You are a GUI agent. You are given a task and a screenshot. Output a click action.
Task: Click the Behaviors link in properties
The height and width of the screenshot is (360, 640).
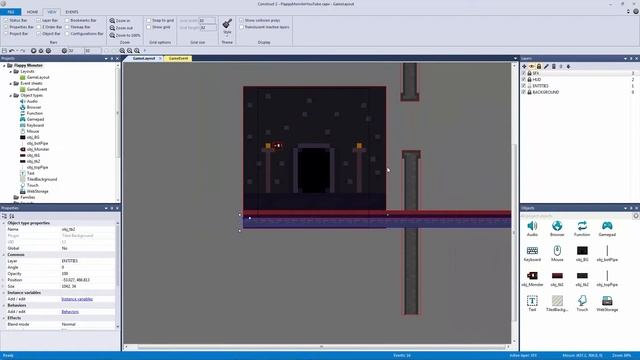point(70,312)
